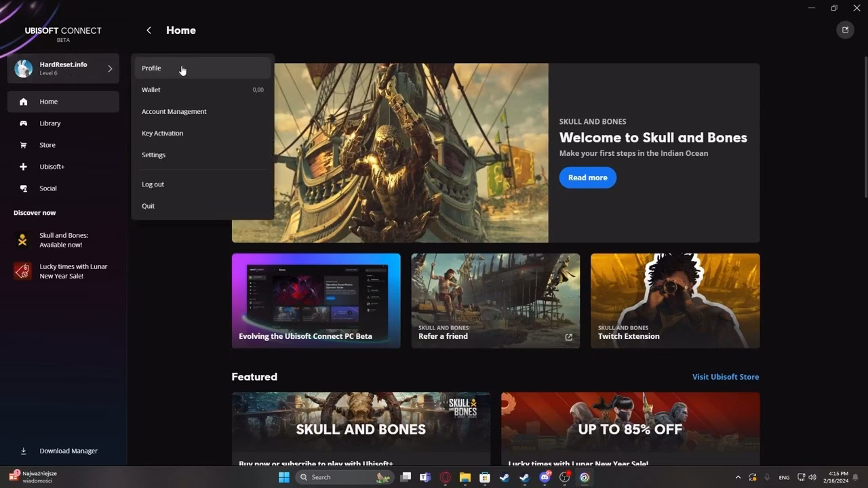Open the Najważniejsze wiadomości news widget

click(33, 477)
